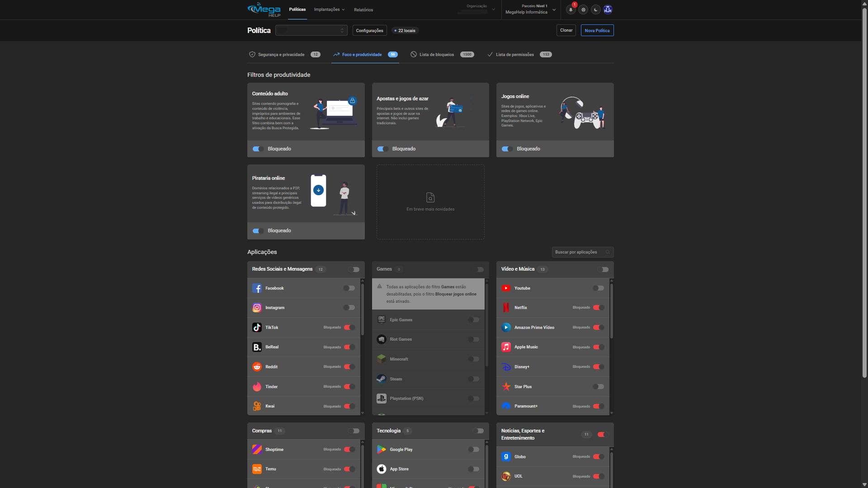Click the Tecnologia group toggle switch

(478, 431)
